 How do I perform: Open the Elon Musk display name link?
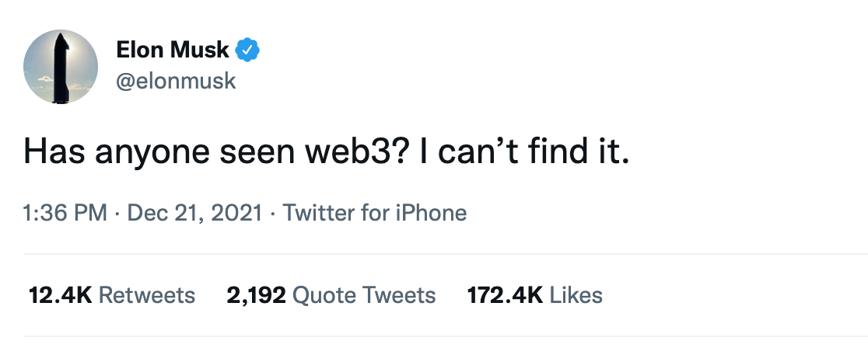click(172, 50)
